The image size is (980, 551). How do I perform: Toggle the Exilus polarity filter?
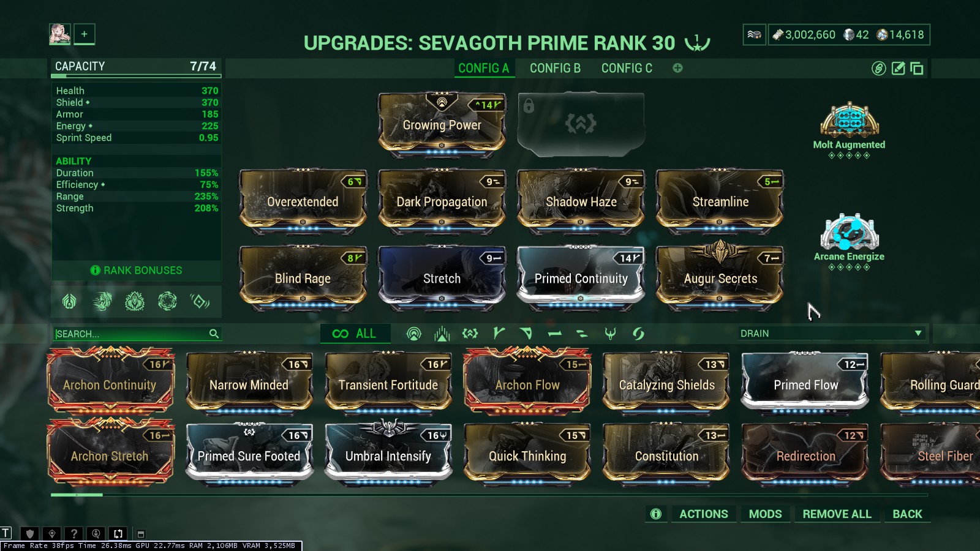point(470,334)
